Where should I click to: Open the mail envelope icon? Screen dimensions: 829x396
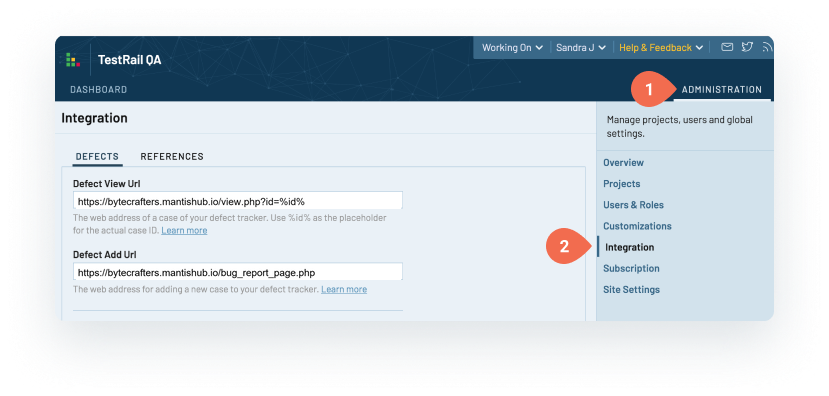pyautogui.click(x=727, y=47)
